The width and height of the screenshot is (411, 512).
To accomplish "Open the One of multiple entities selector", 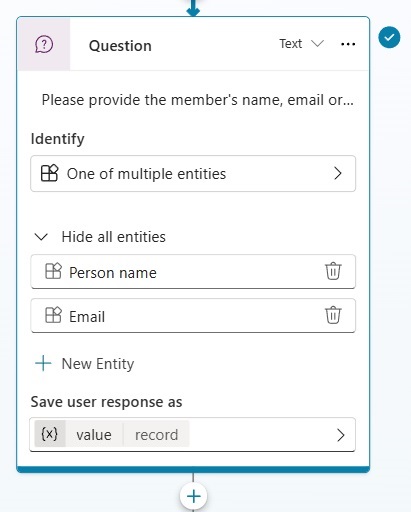I will (x=193, y=173).
